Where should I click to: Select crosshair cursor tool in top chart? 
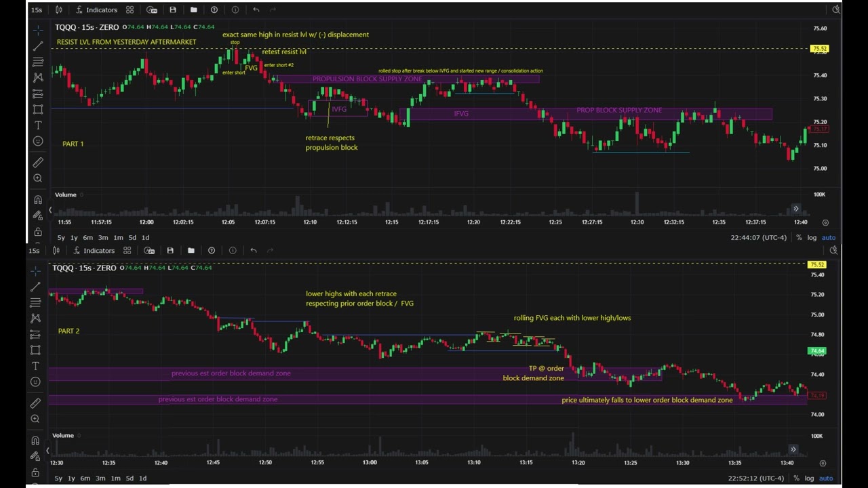[38, 30]
